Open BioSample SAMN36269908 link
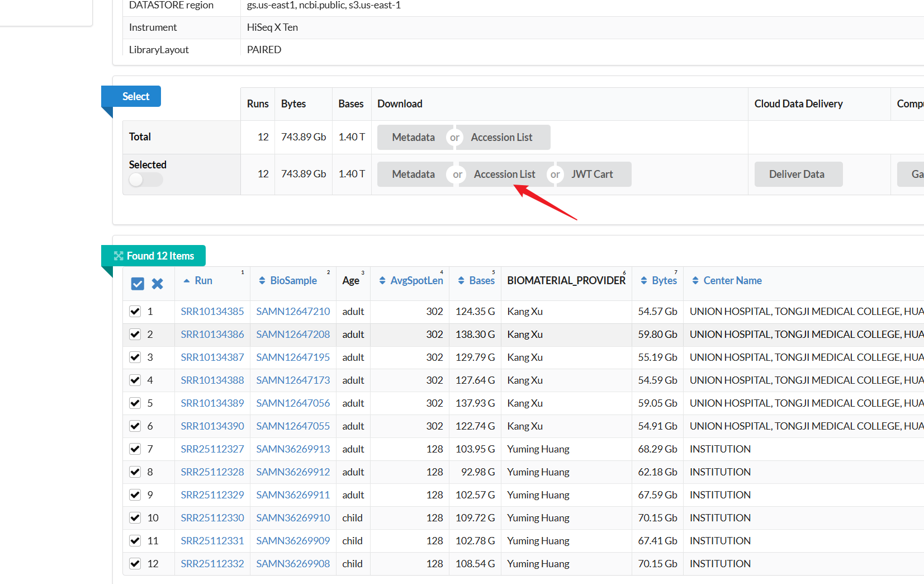 point(293,564)
